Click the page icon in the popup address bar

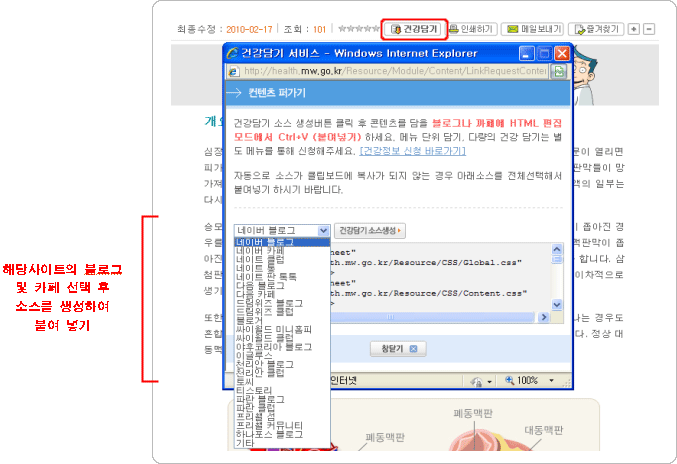coord(233,71)
